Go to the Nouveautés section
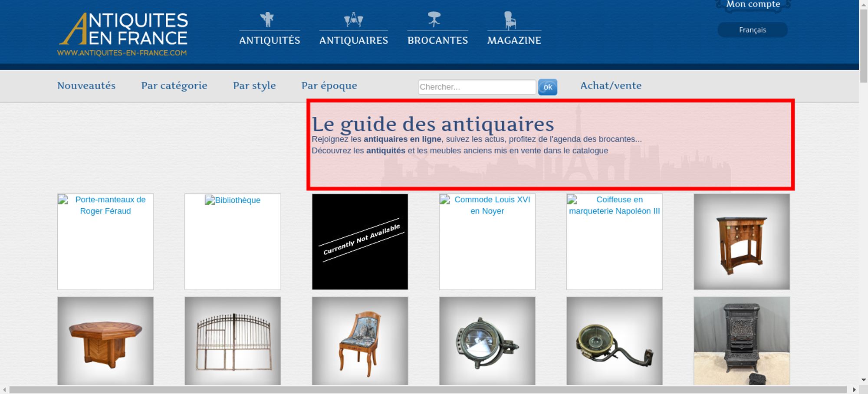Viewport: 868px width, 394px height. [x=86, y=85]
